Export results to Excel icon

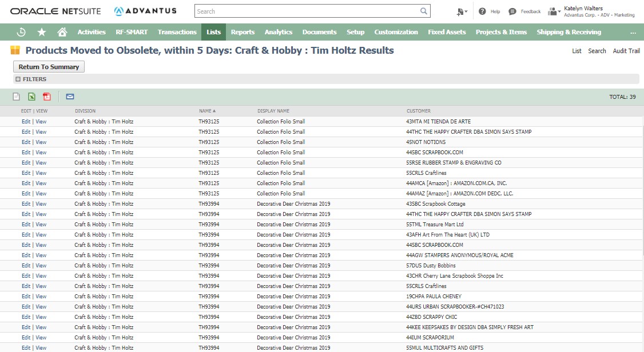tap(31, 97)
